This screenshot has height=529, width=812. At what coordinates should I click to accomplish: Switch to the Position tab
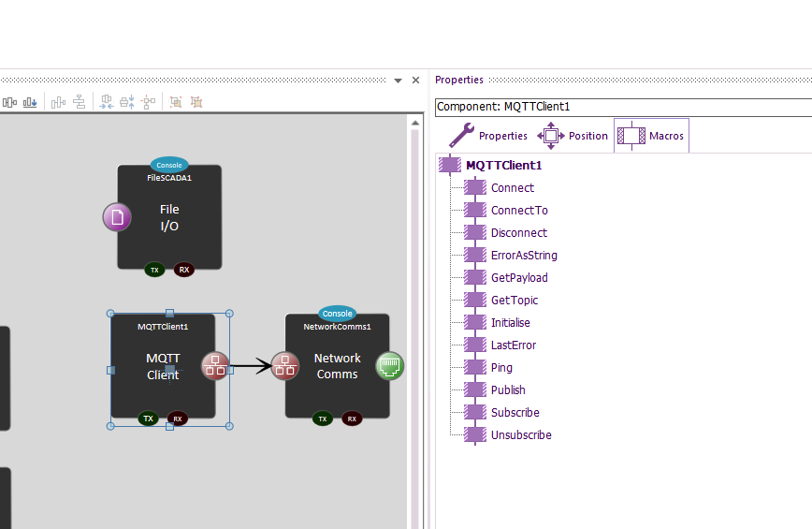click(x=573, y=136)
